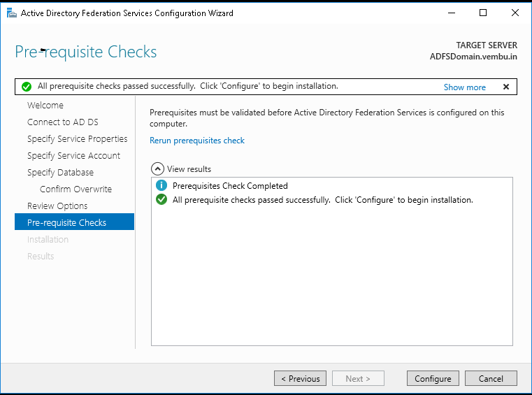The height and width of the screenshot is (395, 532).
Task: Open Show more in the notification banner
Action: (464, 87)
